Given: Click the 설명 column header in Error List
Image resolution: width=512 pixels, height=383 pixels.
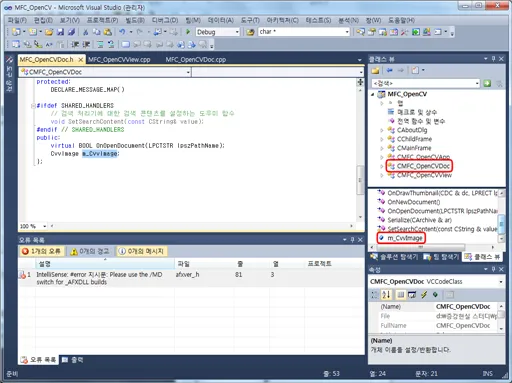Looking at the screenshot, I should click(x=105, y=264).
